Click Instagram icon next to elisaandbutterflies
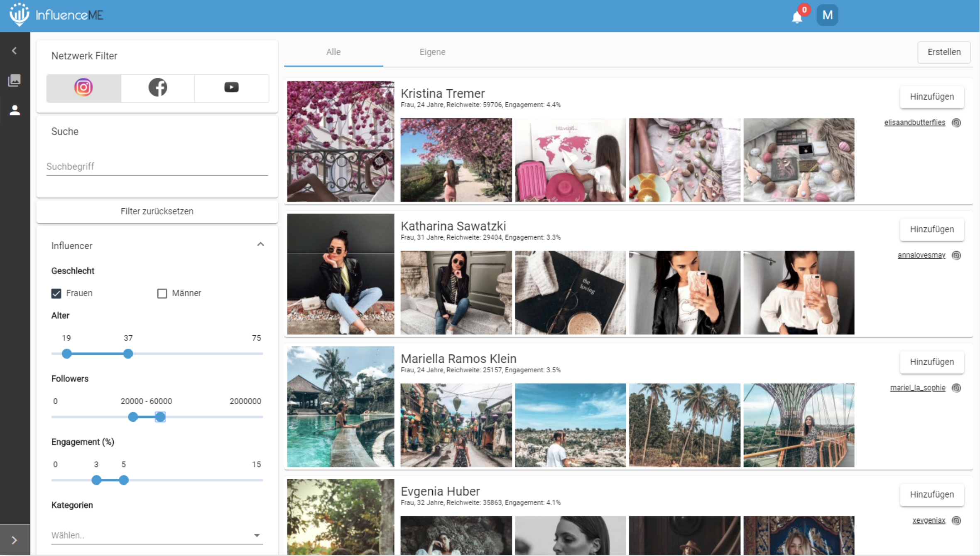This screenshot has width=980, height=556. click(x=956, y=123)
